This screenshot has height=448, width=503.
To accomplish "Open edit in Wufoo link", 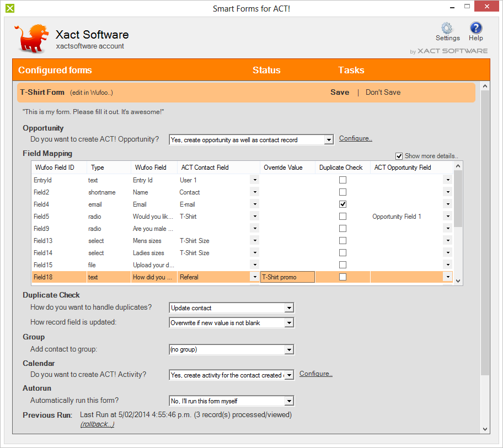I will pos(92,93).
